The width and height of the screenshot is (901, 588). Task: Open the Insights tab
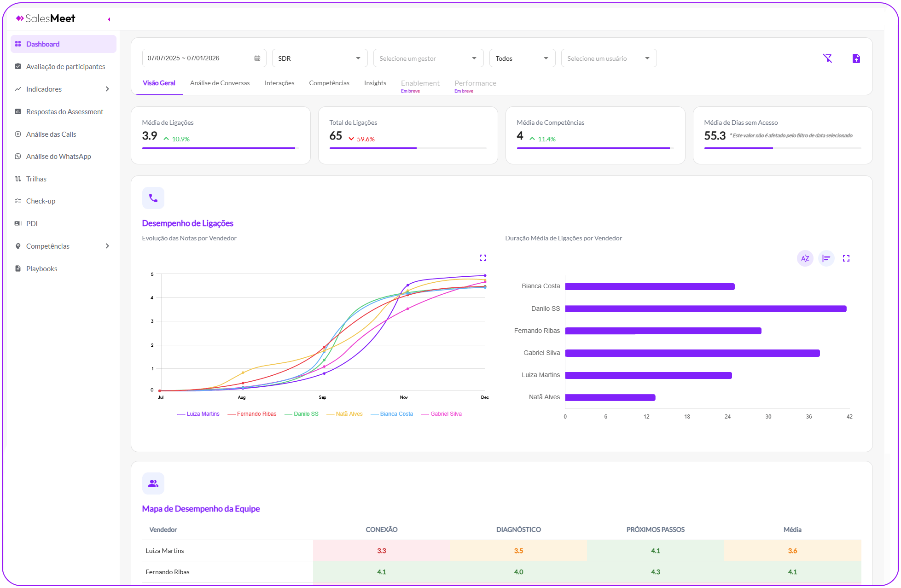click(375, 83)
